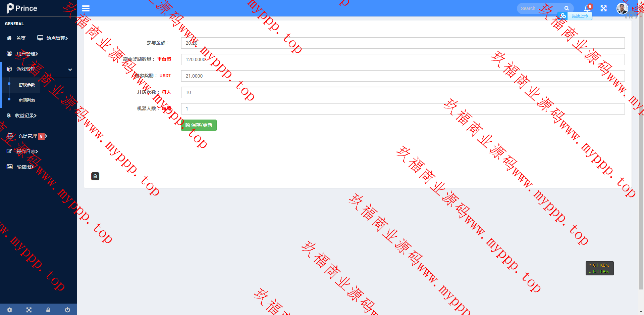Click the 保存/更新 save button
This screenshot has width=644, height=315.
[199, 125]
